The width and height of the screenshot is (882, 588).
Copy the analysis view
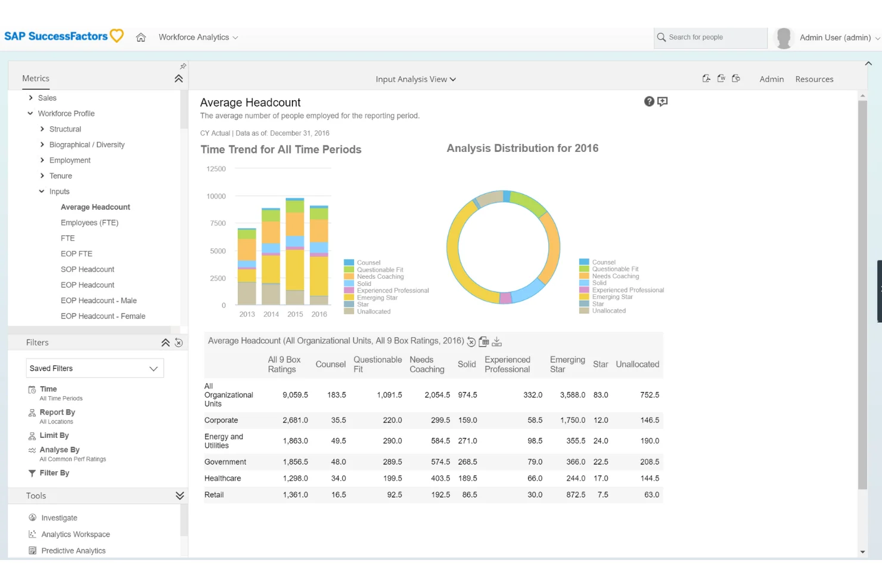point(737,78)
